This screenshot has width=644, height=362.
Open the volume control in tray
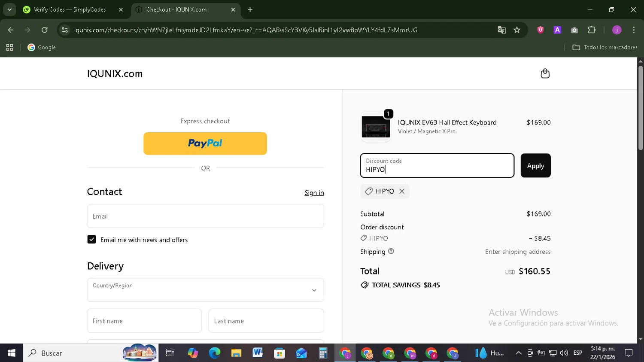coord(564,353)
